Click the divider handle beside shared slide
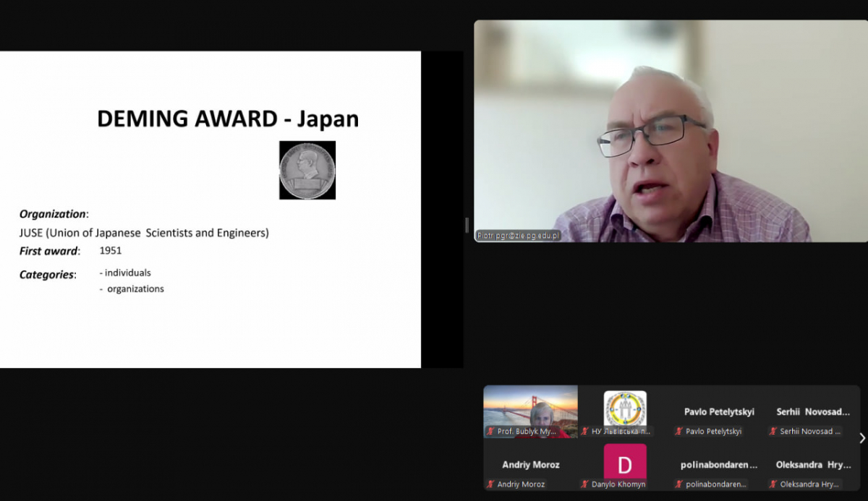The image size is (868, 501). tap(467, 226)
